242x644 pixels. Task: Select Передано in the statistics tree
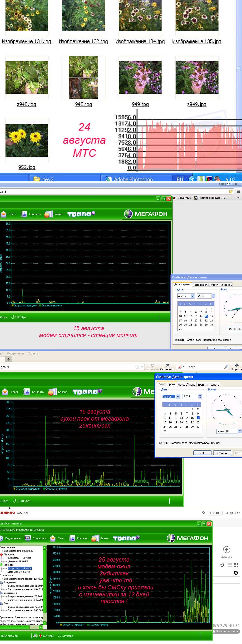coord(9,554)
